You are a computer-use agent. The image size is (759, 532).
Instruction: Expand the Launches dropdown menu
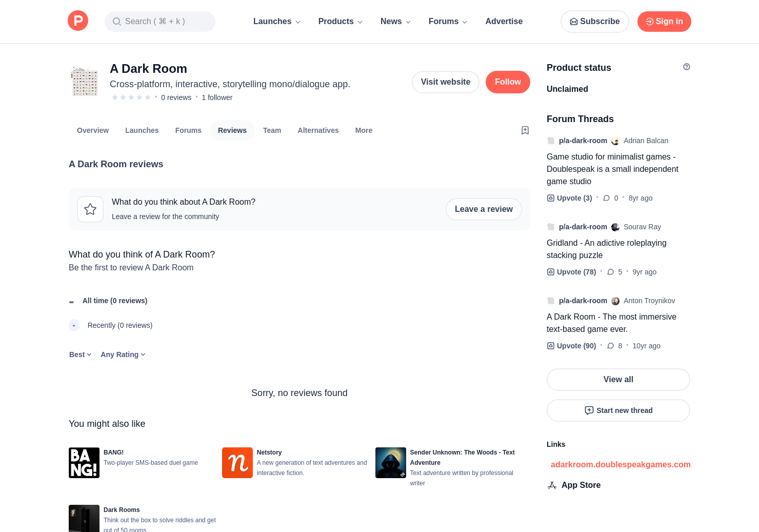click(277, 22)
